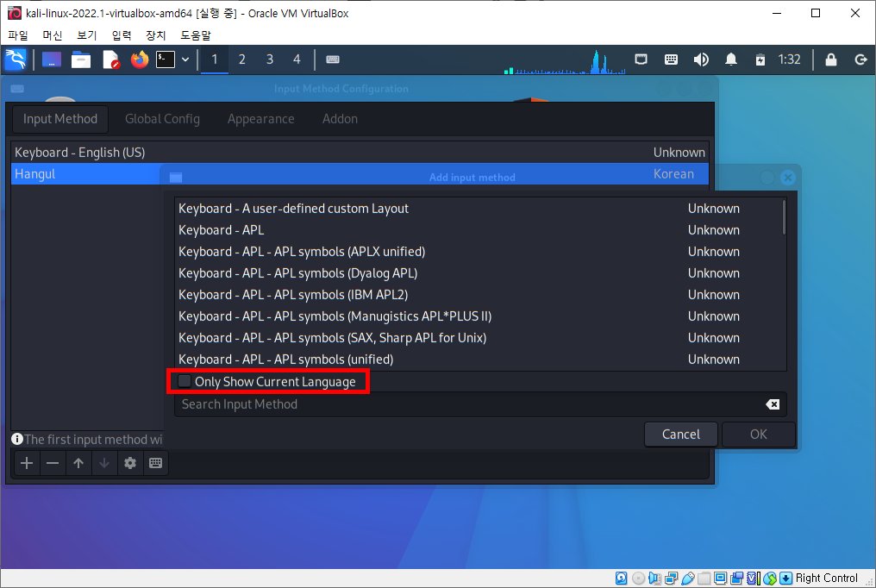
Task: Open the VirtualBox 파일 menu
Action: (18, 35)
